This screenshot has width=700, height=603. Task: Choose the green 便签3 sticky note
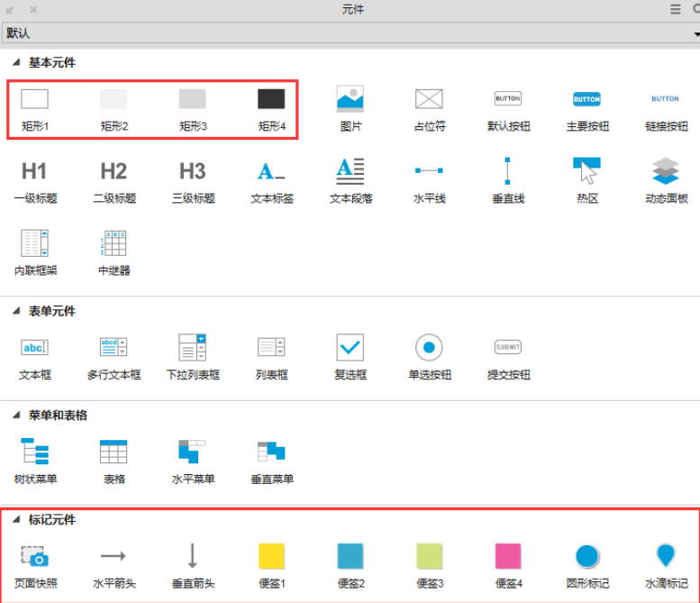(430, 567)
